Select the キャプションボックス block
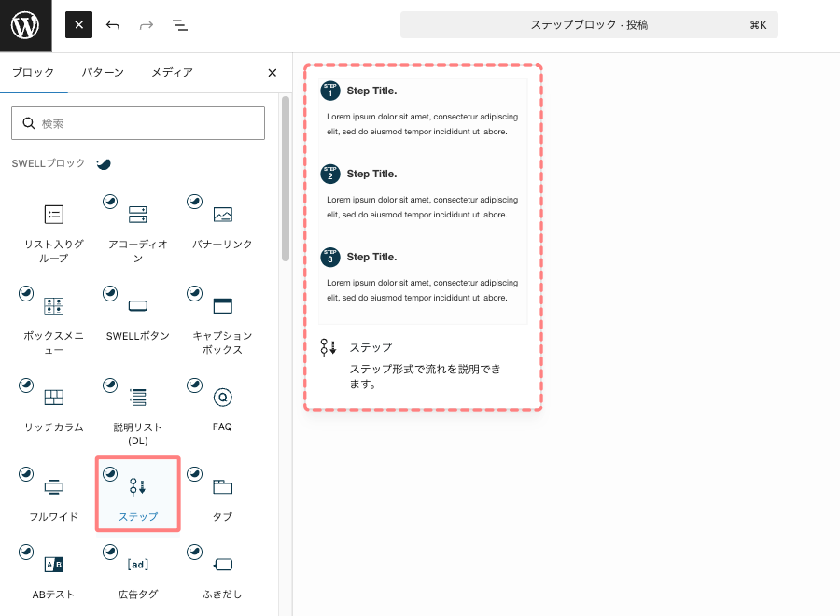This screenshot has height=616, width=840. [221, 305]
